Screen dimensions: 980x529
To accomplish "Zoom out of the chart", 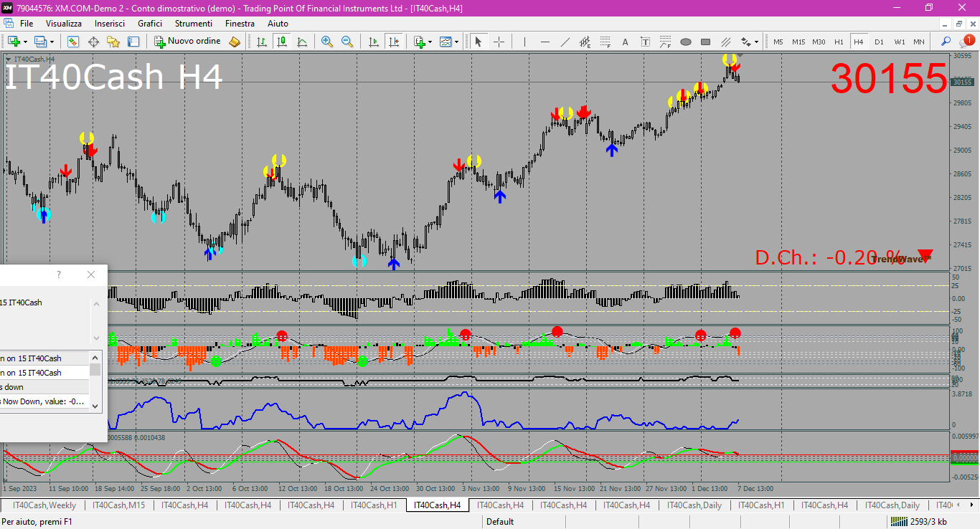I will pyautogui.click(x=347, y=42).
